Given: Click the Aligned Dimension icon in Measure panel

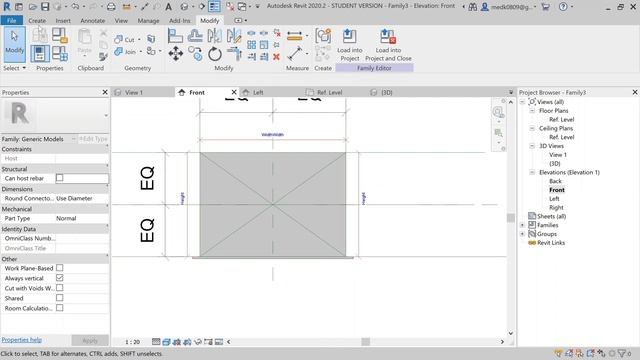Looking at the screenshot, I should [294, 36].
